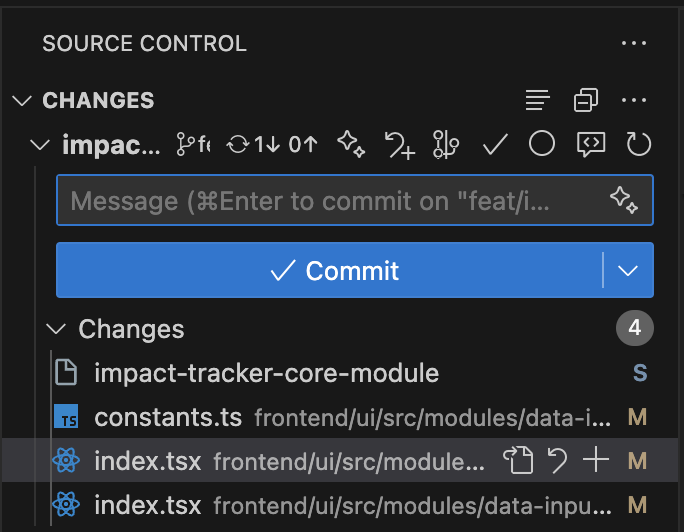Open file icon for highlighted index.tsx
Screen dimensions: 684x532
click(518, 461)
